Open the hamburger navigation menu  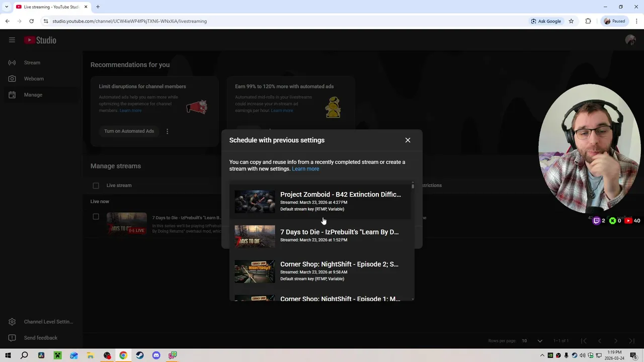click(x=12, y=40)
